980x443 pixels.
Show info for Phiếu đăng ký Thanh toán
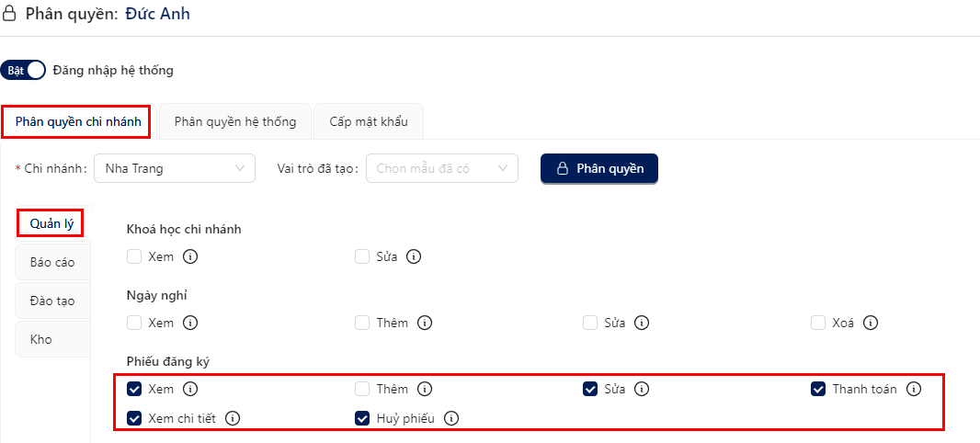tap(914, 390)
